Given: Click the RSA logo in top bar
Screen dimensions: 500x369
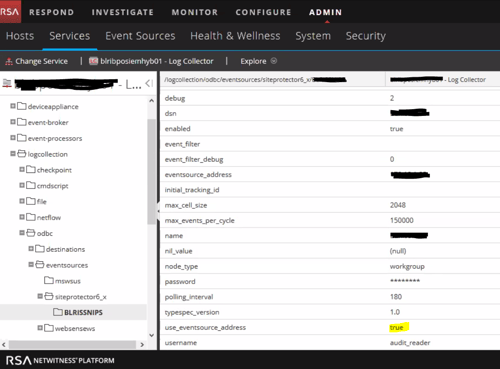Looking at the screenshot, I should point(10,12).
